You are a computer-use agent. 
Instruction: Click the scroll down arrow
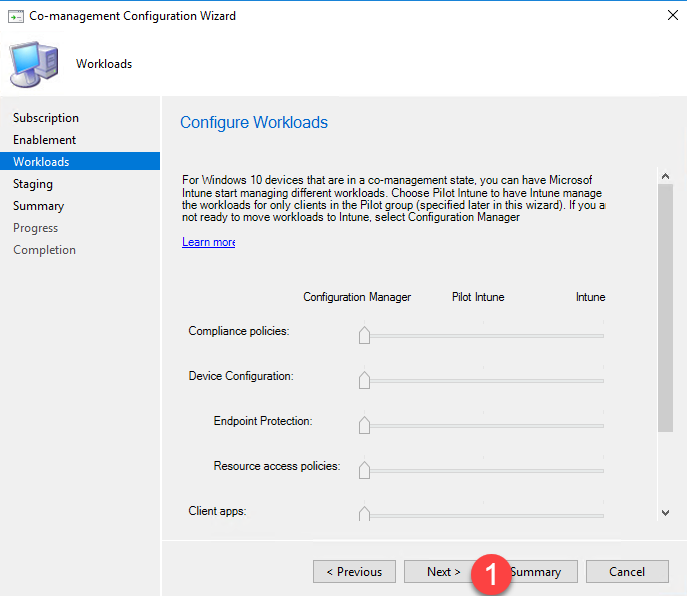pyautogui.click(x=666, y=513)
